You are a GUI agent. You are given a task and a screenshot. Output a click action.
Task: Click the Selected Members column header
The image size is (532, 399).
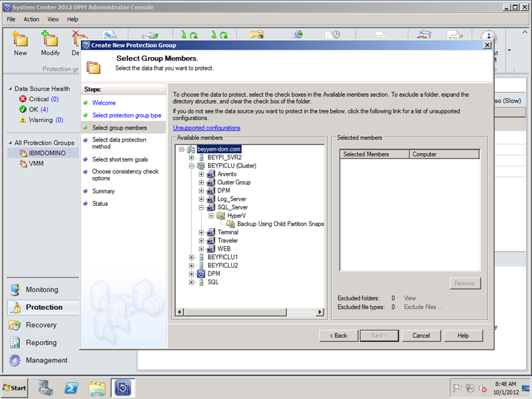click(375, 154)
